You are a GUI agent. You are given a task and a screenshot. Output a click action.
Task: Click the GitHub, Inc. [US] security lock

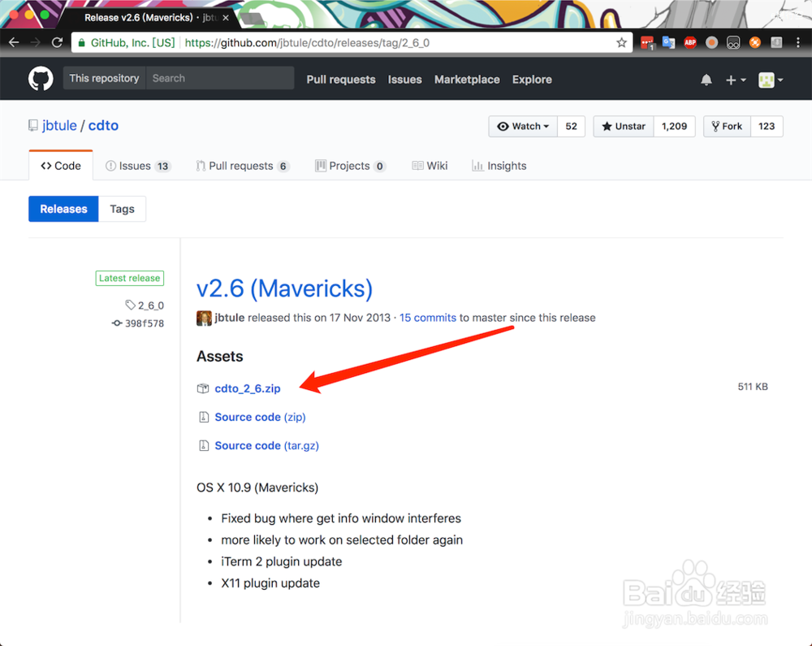[81, 42]
